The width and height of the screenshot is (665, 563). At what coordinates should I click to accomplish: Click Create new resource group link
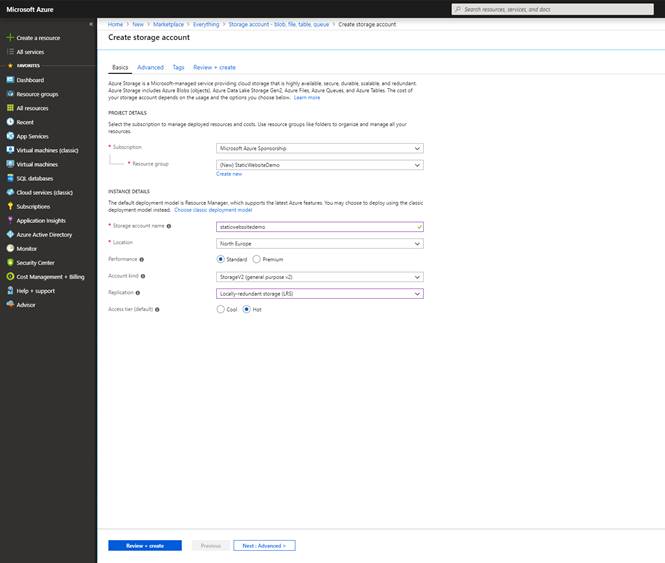(x=229, y=174)
